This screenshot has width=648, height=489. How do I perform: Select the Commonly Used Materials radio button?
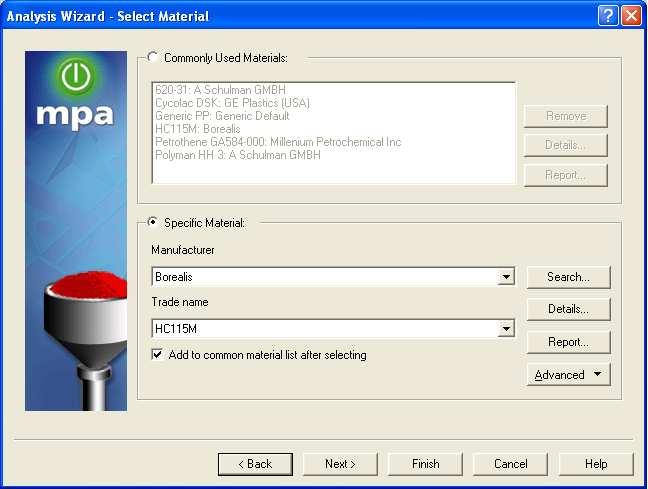[x=152, y=57]
